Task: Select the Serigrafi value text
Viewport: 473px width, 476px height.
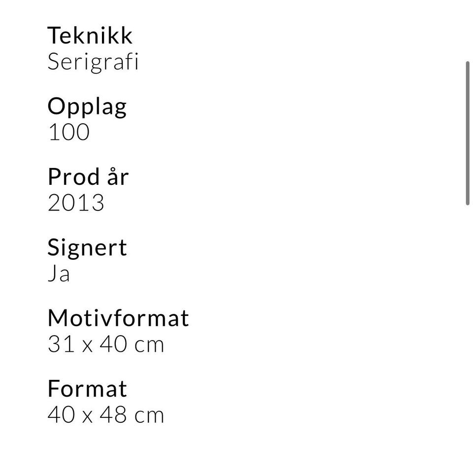Action: click(x=93, y=62)
